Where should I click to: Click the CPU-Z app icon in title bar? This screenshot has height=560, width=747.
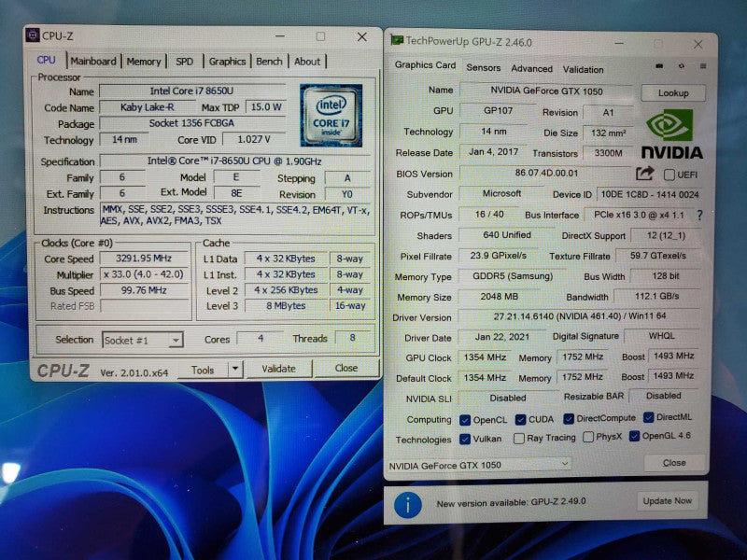(33, 35)
